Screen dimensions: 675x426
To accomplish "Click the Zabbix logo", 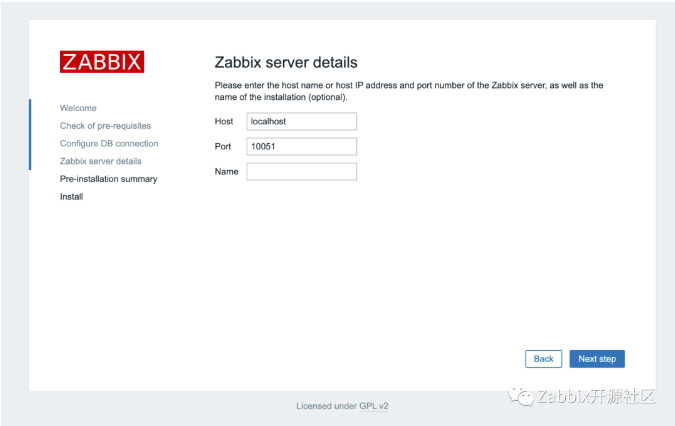I will 101,62.
